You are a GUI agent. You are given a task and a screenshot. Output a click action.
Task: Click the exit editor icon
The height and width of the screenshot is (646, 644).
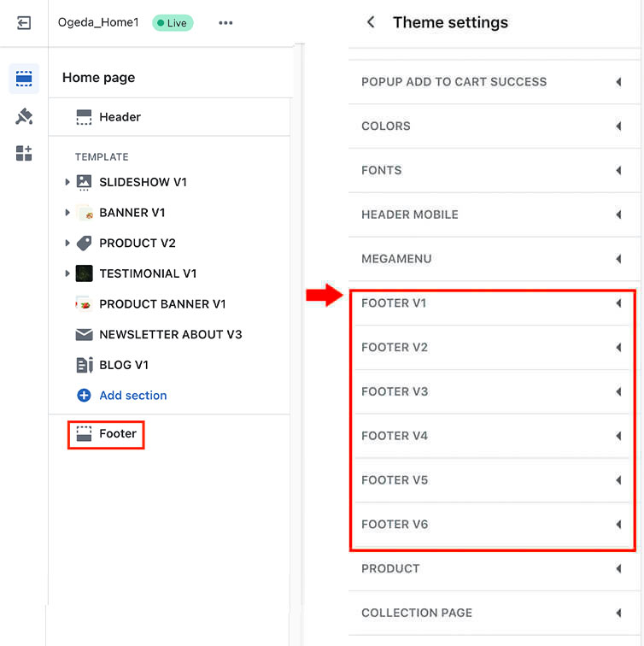click(24, 23)
